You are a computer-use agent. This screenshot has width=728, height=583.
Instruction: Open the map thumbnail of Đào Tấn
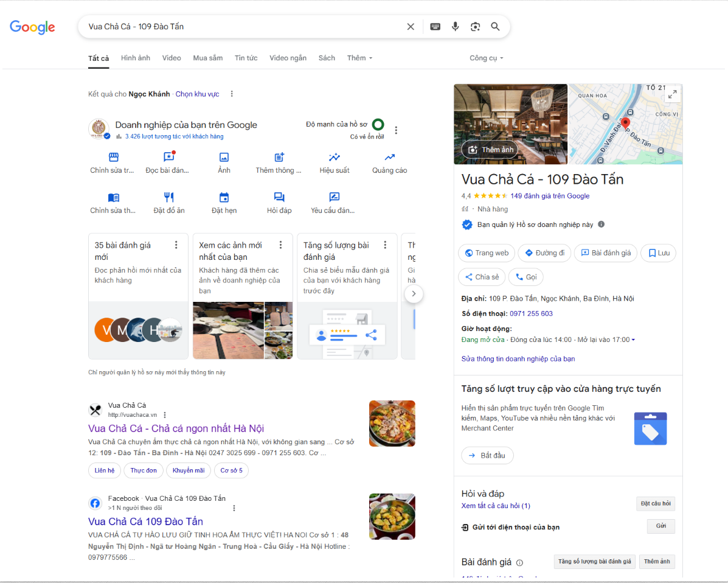coord(625,124)
